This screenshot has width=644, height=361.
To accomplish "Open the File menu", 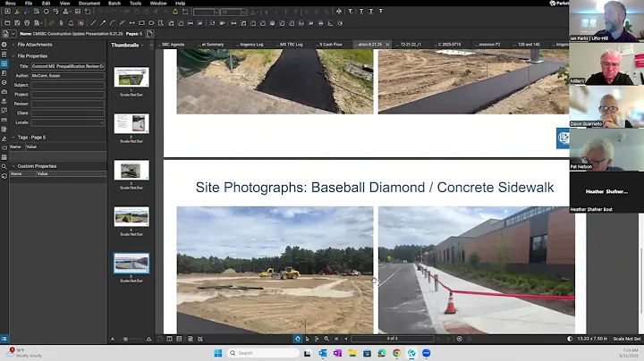I will (x=29, y=4).
